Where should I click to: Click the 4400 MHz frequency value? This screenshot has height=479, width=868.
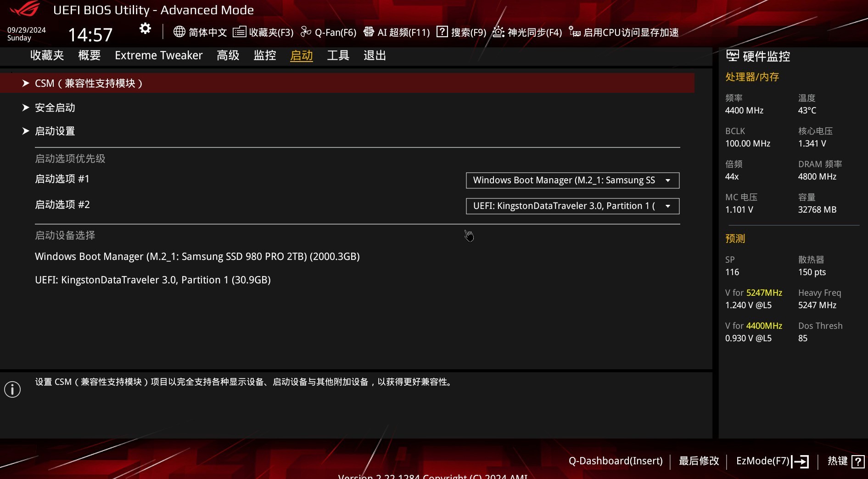pyautogui.click(x=744, y=110)
